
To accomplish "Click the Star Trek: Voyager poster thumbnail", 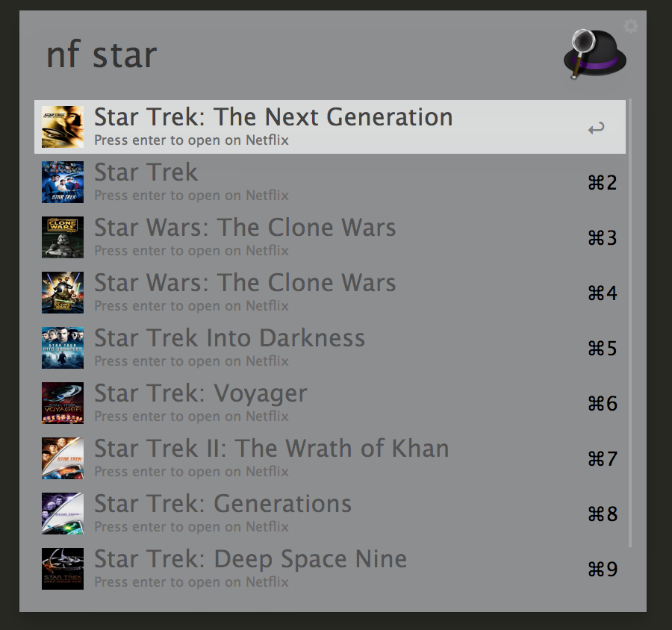I will (x=63, y=403).
